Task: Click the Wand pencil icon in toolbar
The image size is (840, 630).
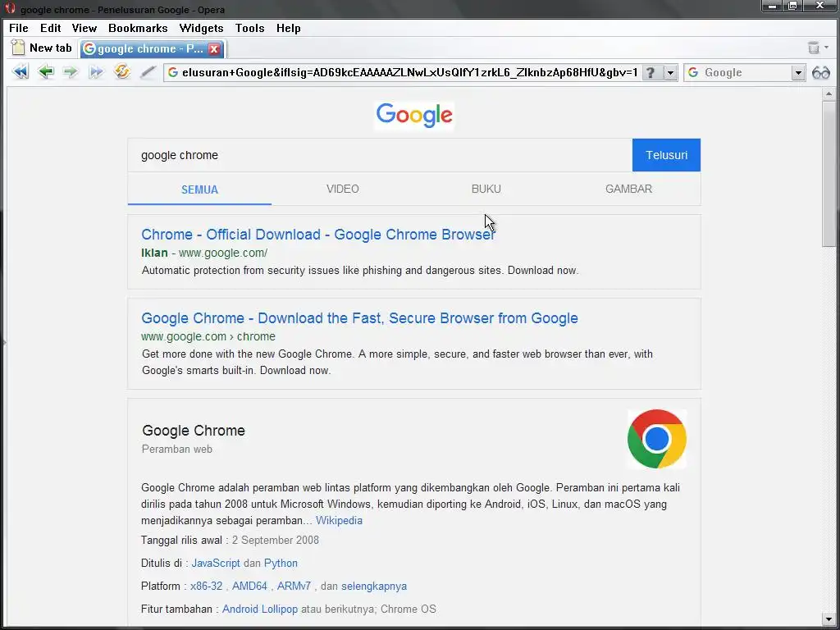Action: 148,72
